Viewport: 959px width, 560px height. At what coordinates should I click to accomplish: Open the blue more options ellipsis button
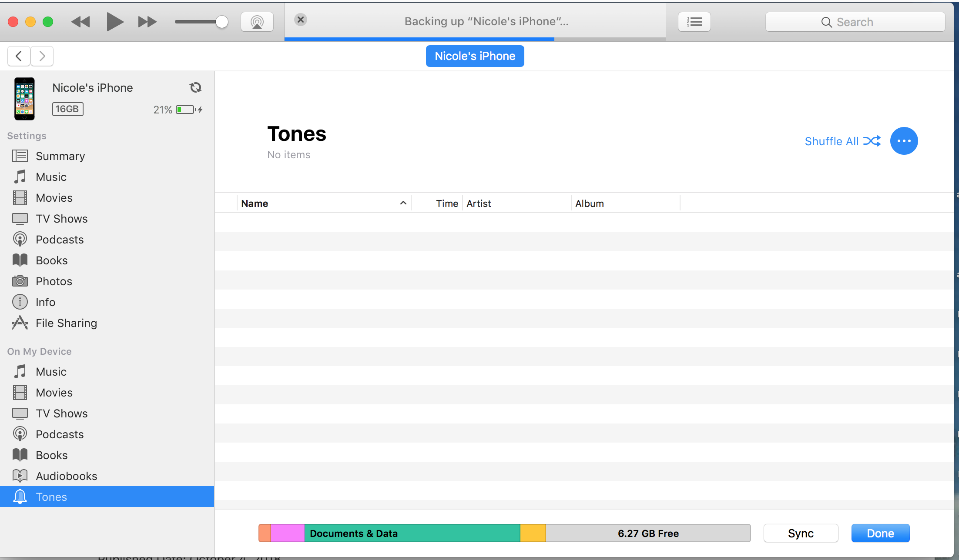pos(904,141)
